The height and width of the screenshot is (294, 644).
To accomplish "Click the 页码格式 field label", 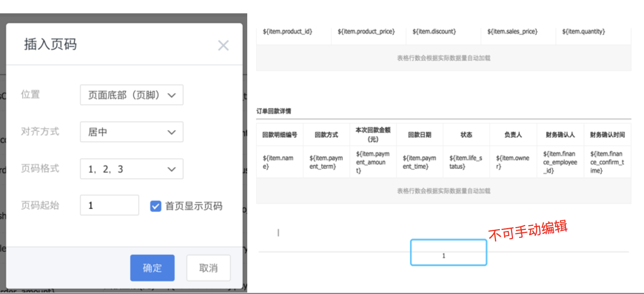I will point(40,168).
